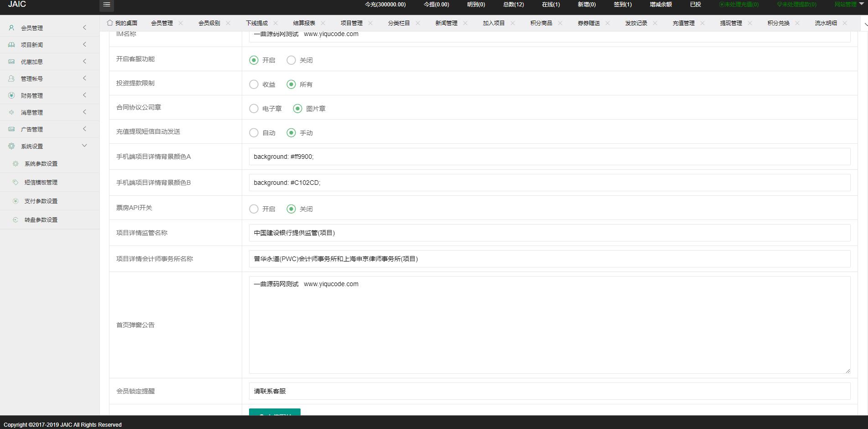The height and width of the screenshot is (429, 868).
Task: Close the 项目管理 tab
Action: [370, 23]
